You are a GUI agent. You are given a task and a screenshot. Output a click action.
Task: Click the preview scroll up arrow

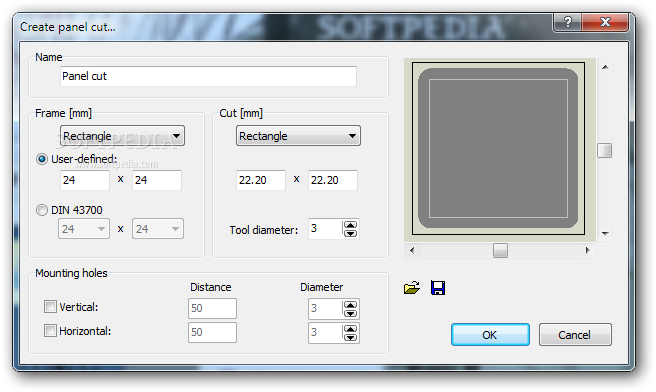pyautogui.click(x=605, y=67)
